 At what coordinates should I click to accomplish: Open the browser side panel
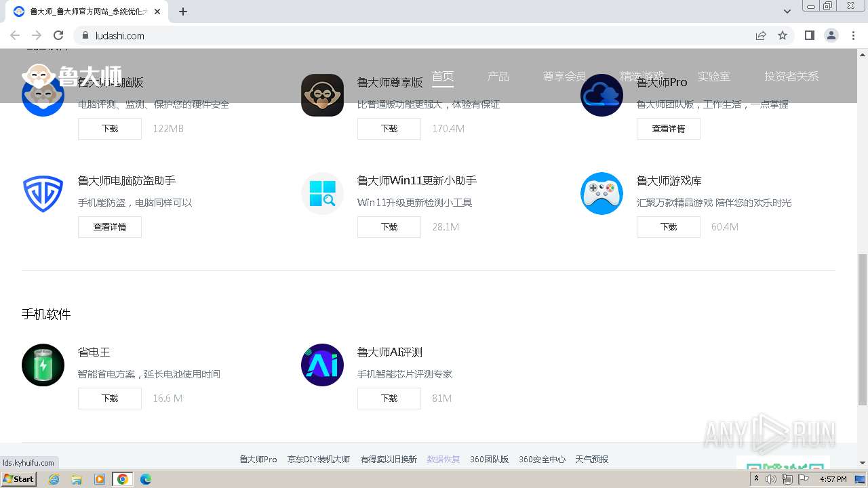click(x=809, y=35)
